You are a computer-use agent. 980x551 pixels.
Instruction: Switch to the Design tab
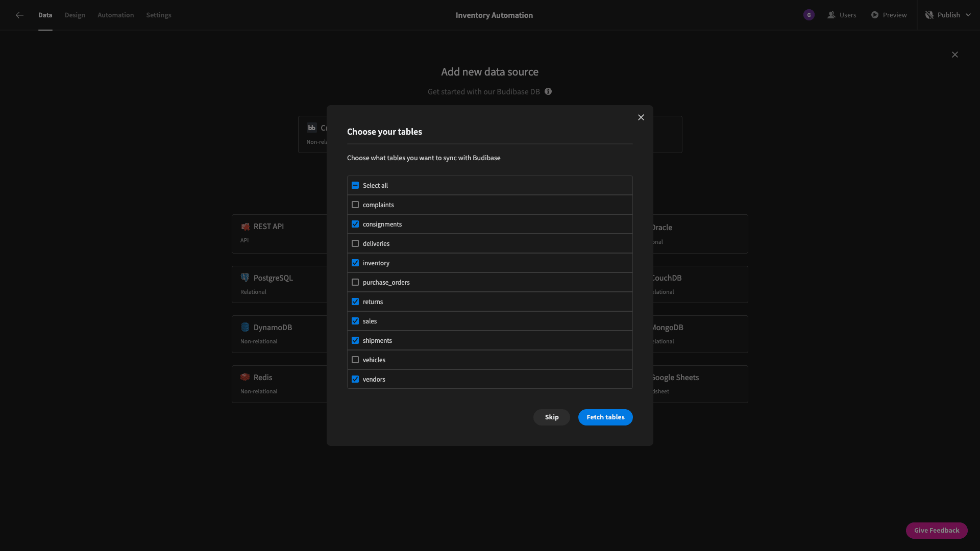click(75, 15)
